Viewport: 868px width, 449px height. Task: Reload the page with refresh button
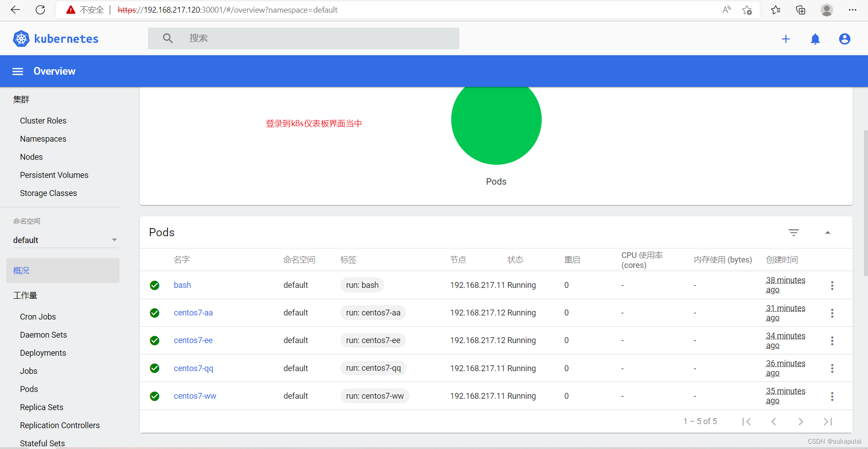click(40, 10)
